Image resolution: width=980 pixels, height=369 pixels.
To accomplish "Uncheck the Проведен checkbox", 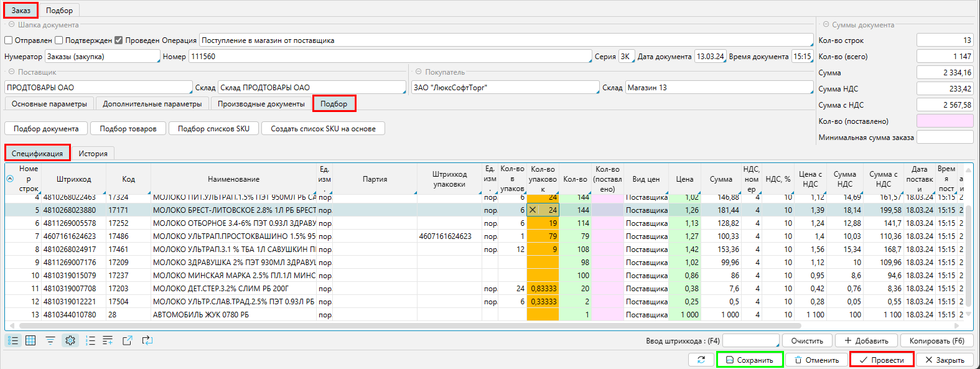I will [x=119, y=40].
